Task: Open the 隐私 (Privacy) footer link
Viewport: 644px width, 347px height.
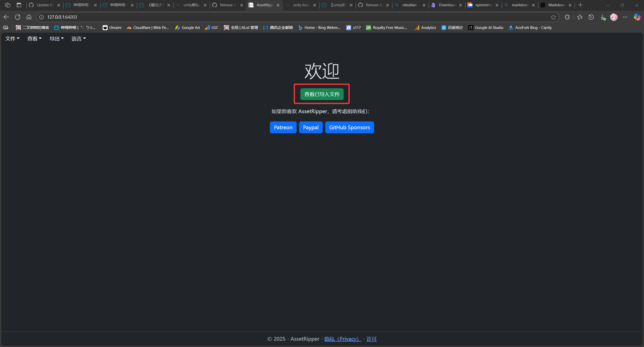Action: tap(343, 339)
